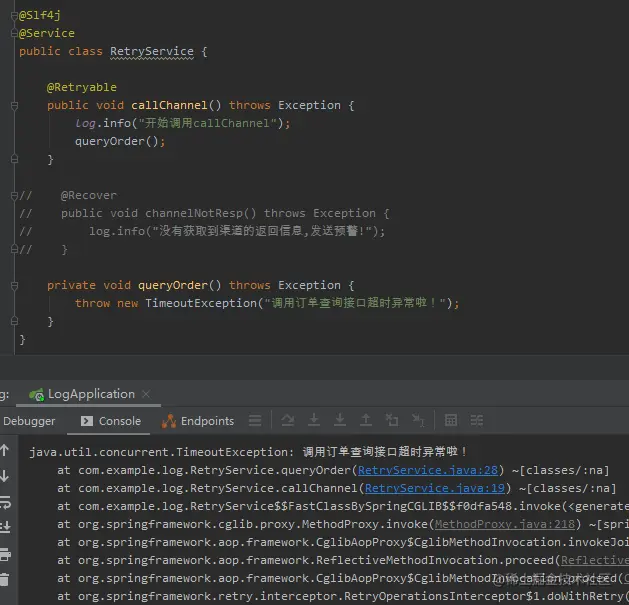The width and height of the screenshot is (629, 605).
Task: Click the @Slf4j annotation
Action: [40, 15]
